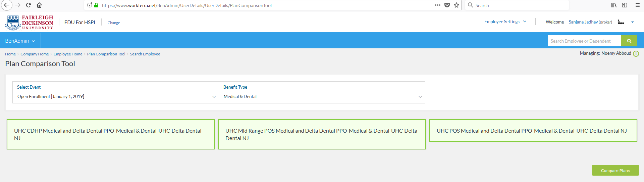Click the green search magnifier button
The image size is (644, 182).
pyautogui.click(x=629, y=41)
